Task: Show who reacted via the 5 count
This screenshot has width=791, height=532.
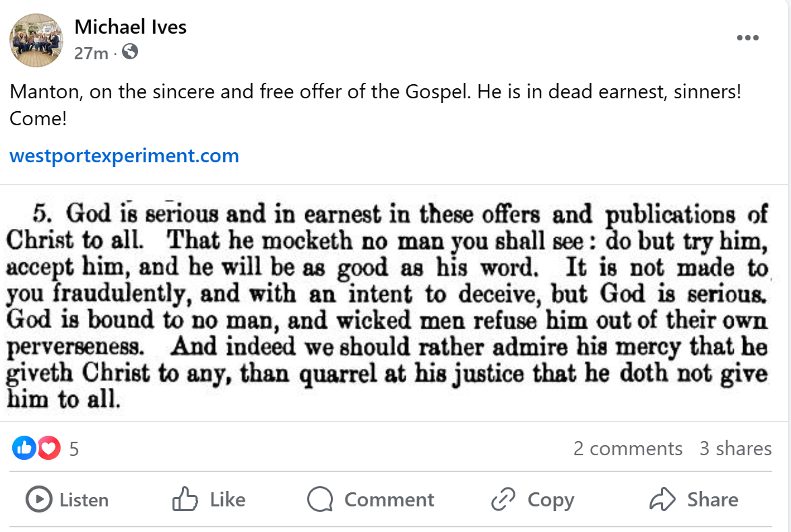Action: point(74,449)
